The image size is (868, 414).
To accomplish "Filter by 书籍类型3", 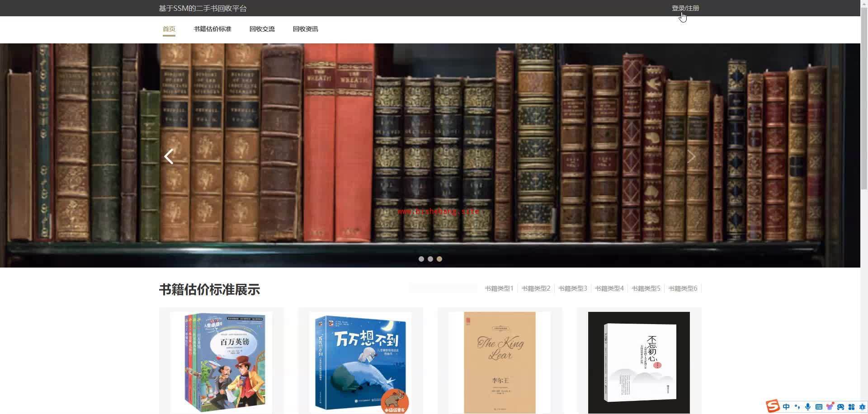I will coord(573,288).
